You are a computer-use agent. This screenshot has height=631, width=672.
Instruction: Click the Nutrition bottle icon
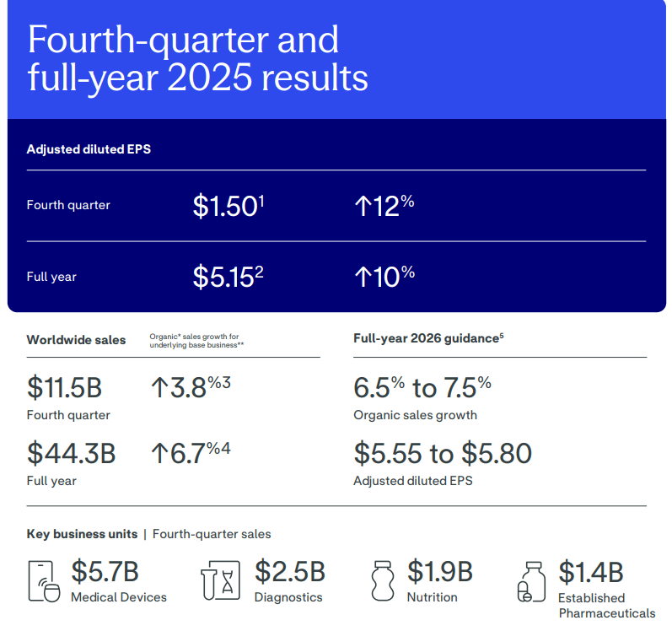tap(384, 580)
